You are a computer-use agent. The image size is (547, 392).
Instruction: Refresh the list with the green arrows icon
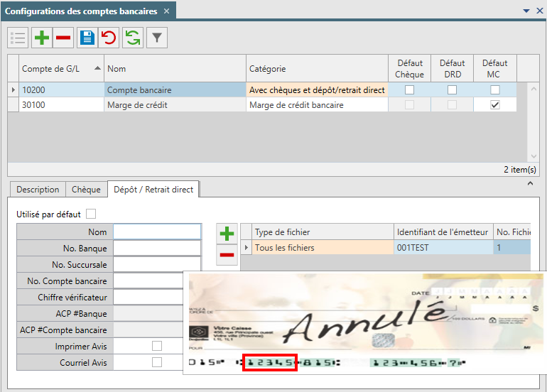click(133, 38)
